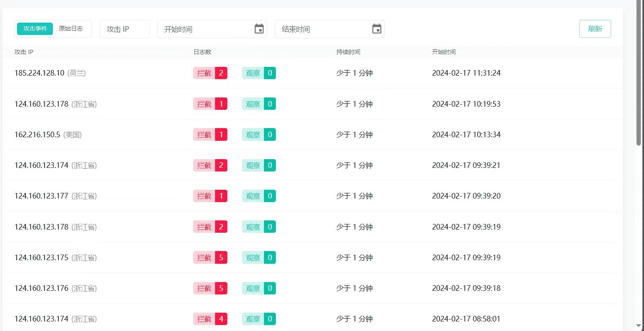Viewport: 644px width, 331px height.
Task: Open calendar icon in 开始时间 field
Action: (x=259, y=29)
